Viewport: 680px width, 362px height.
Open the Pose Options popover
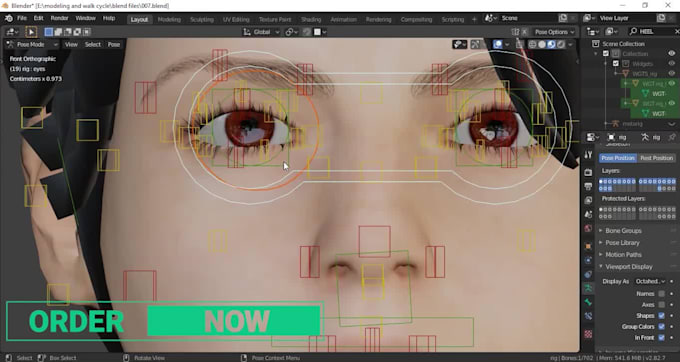554,32
